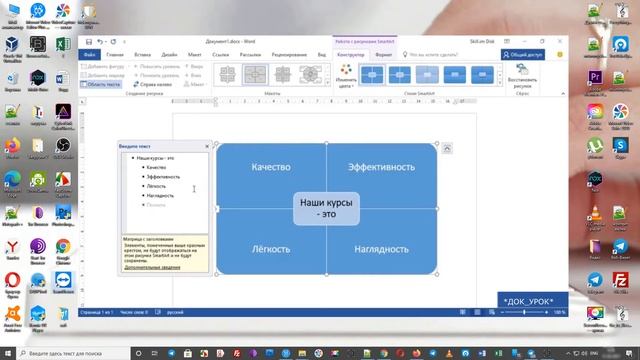This screenshot has width=640, height=360.
Task: Close the SmartArt text pane
Action: [x=207, y=146]
